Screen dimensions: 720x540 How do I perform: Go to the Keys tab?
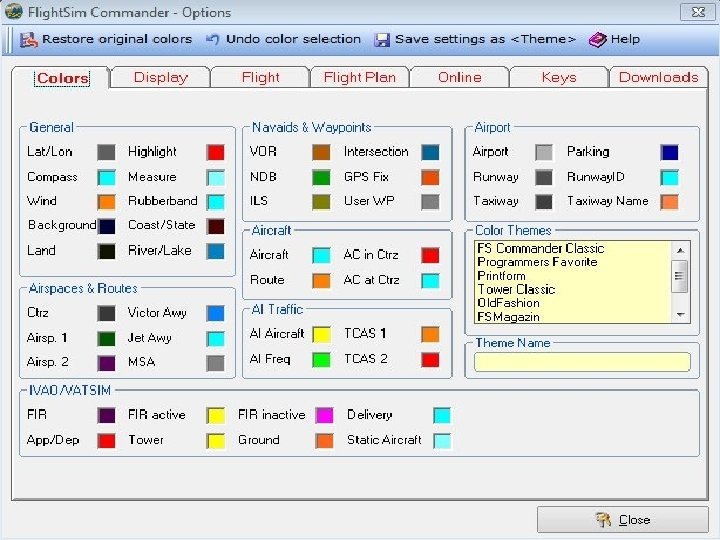[x=559, y=77]
